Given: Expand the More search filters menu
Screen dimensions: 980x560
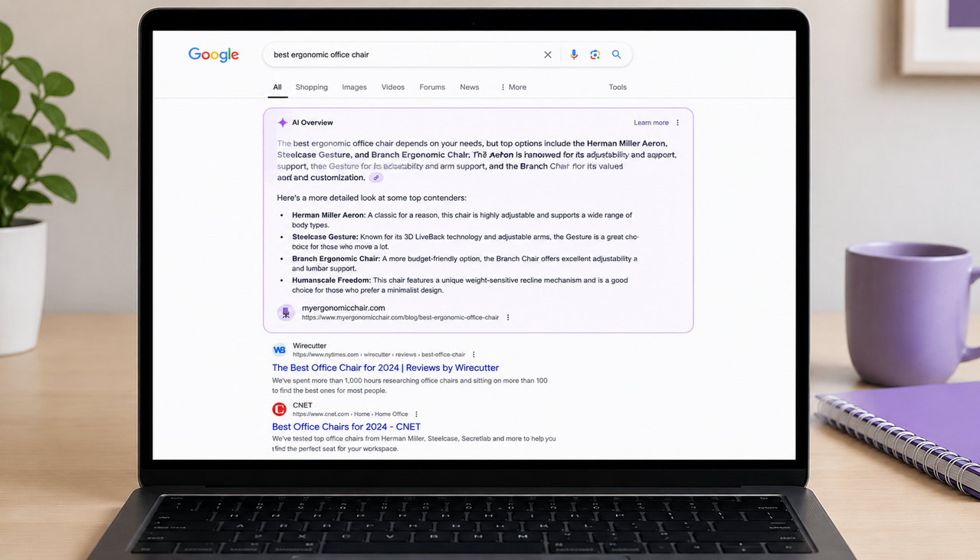Looking at the screenshot, I should [513, 87].
